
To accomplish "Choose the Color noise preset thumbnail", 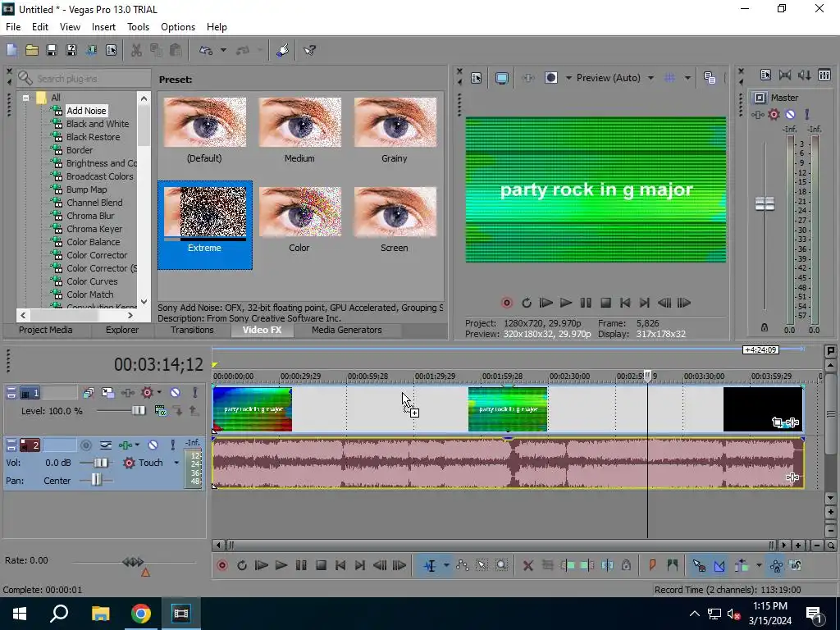I will pos(299,212).
